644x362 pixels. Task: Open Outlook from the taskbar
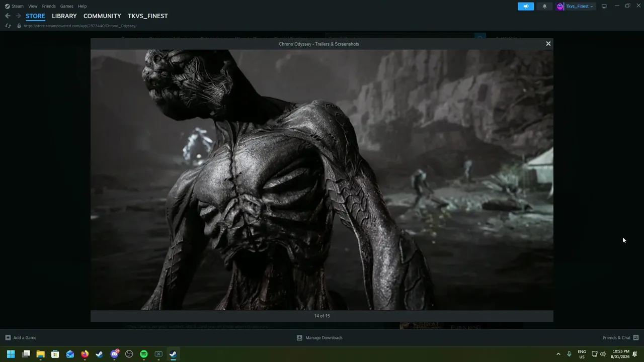[x=70, y=354]
